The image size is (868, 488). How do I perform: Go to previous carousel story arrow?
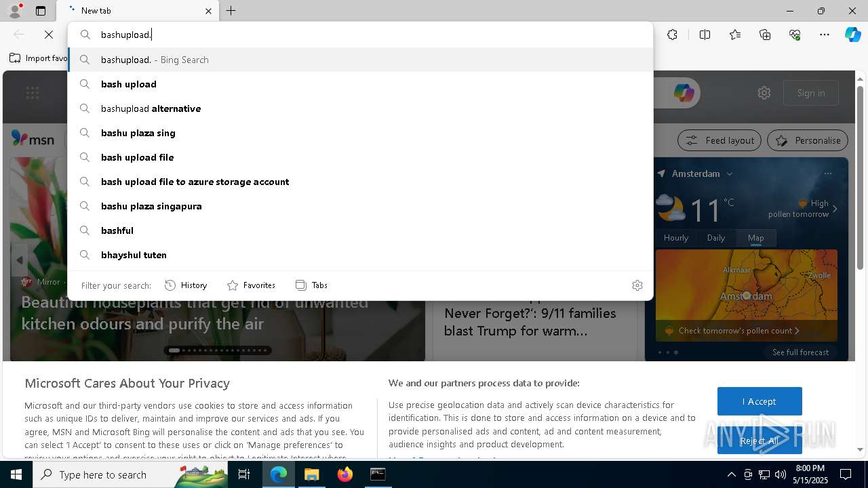(20, 260)
